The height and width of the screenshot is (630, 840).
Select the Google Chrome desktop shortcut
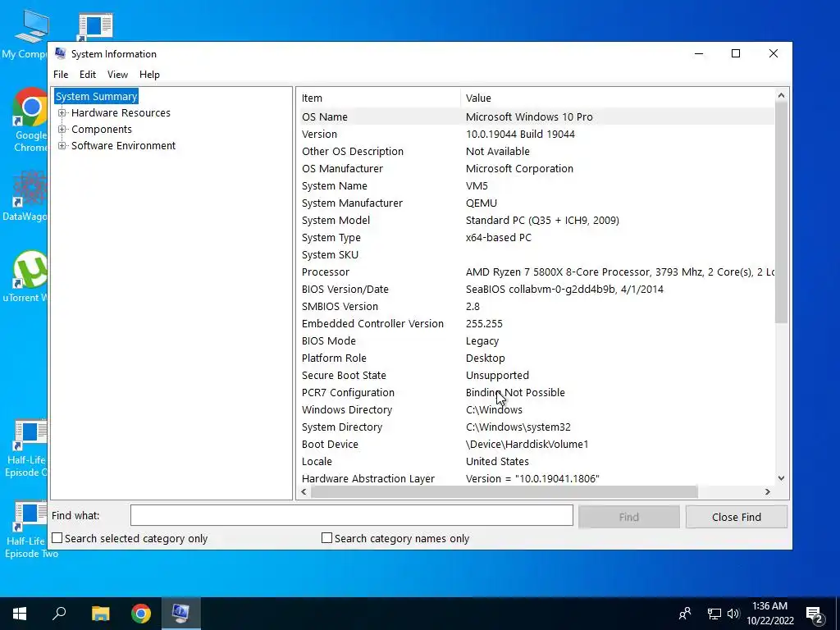tap(30, 120)
